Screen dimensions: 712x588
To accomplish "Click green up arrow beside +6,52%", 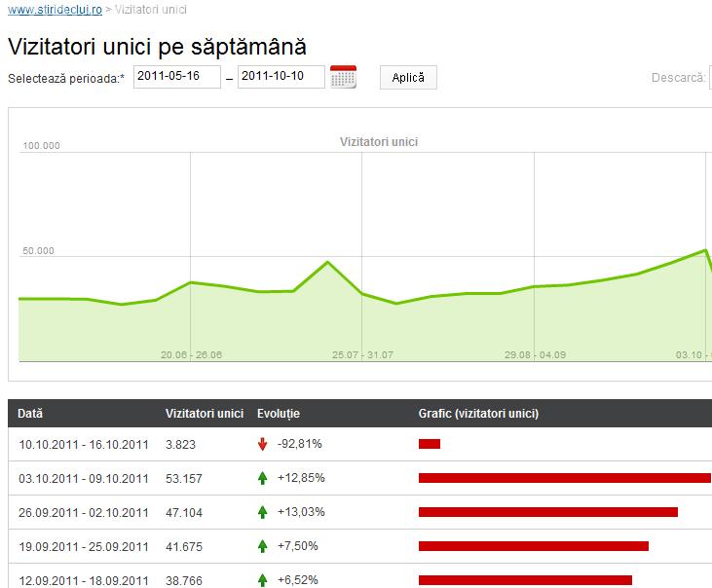I will pos(262,579).
